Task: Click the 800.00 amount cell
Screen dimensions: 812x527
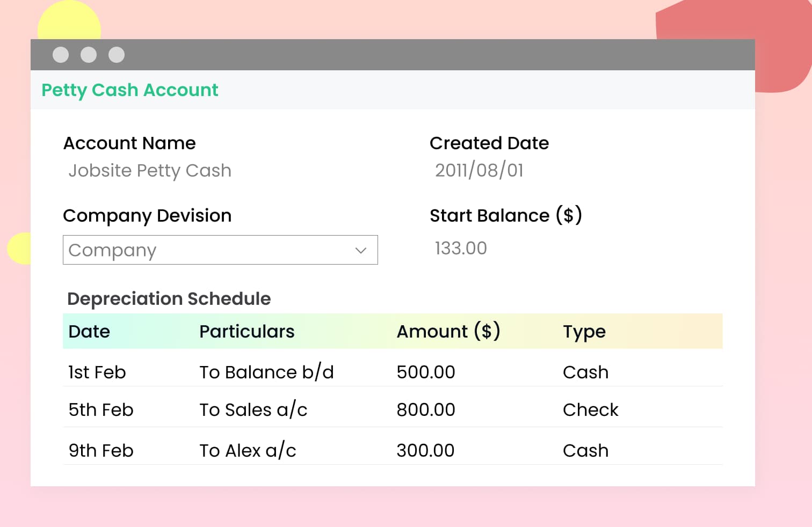Action: [x=426, y=410]
